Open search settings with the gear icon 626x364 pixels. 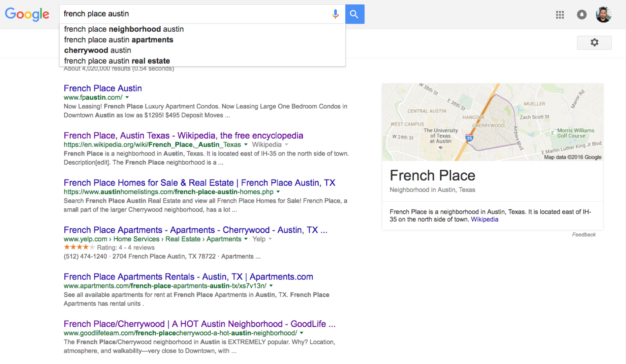coord(594,42)
